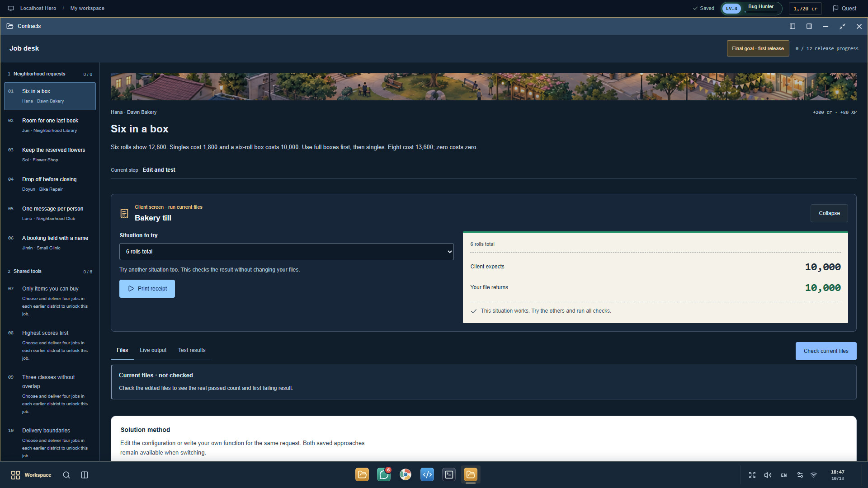The height and width of the screenshot is (488, 868).
Task: Open the terminal app in taskbar
Action: tap(449, 474)
